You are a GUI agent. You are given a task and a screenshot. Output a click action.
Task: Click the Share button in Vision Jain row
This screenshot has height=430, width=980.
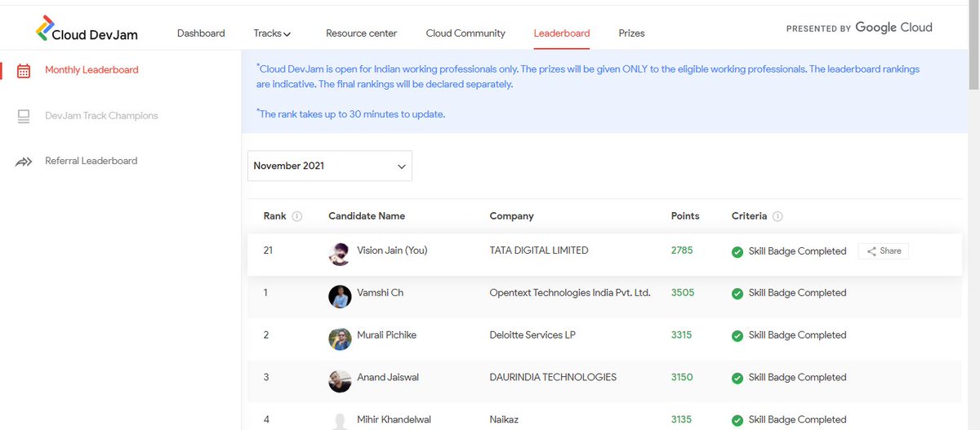point(884,251)
